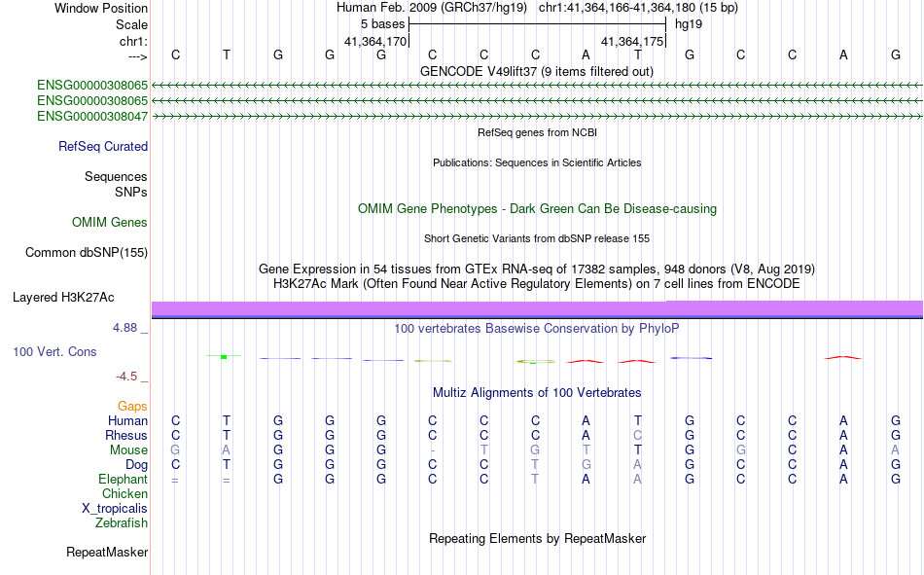Click the purple H3K27Ac signal bar
This screenshot has height=575, width=924.
click(x=537, y=309)
